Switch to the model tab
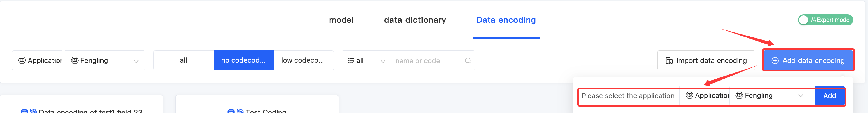868x113 pixels. pos(341,20)
